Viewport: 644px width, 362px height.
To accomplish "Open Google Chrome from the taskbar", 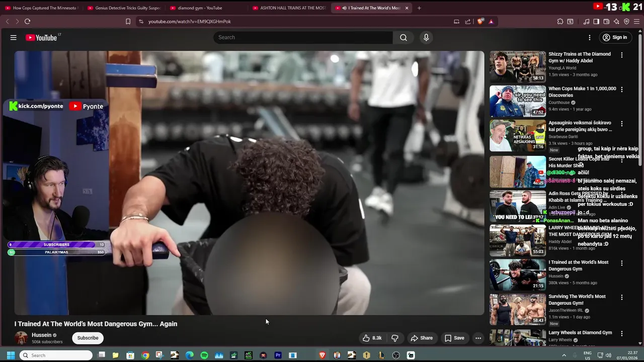I will [145, 355].
